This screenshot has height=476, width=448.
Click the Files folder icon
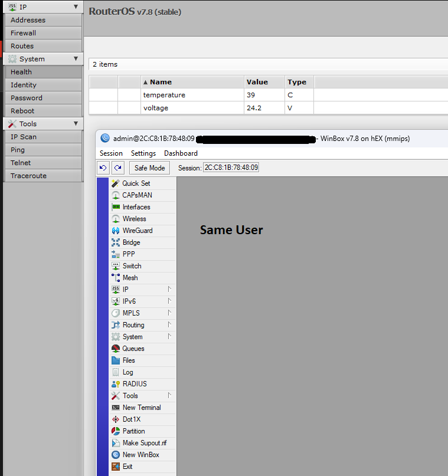116,360
